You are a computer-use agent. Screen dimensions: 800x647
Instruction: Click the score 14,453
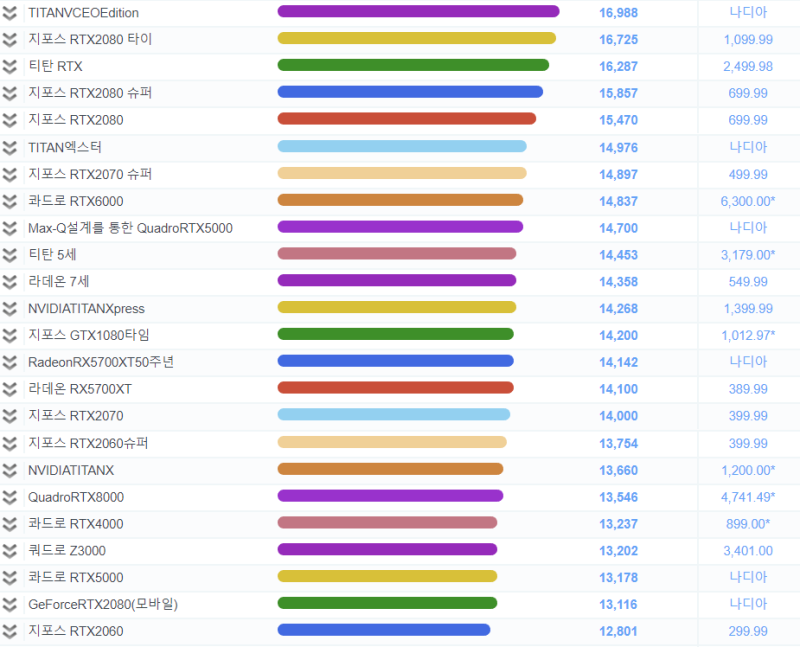pyautogui.click(x=618, y=255)
